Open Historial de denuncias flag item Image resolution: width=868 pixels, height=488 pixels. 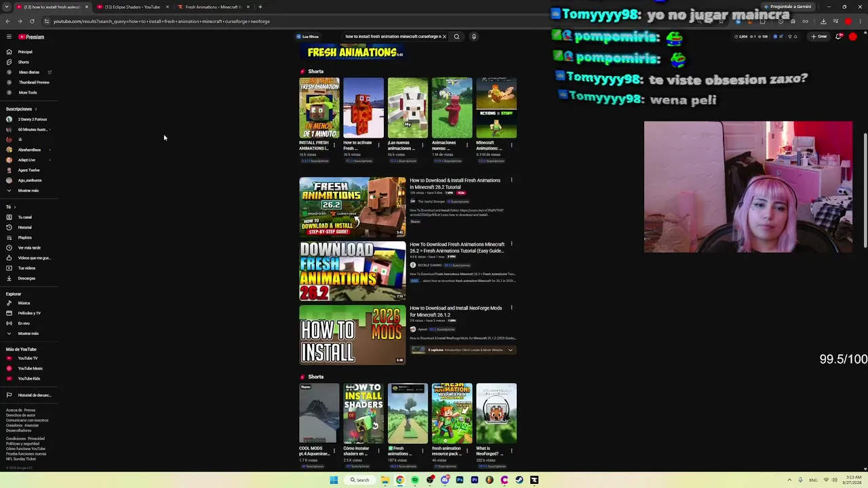coord(34,395)
